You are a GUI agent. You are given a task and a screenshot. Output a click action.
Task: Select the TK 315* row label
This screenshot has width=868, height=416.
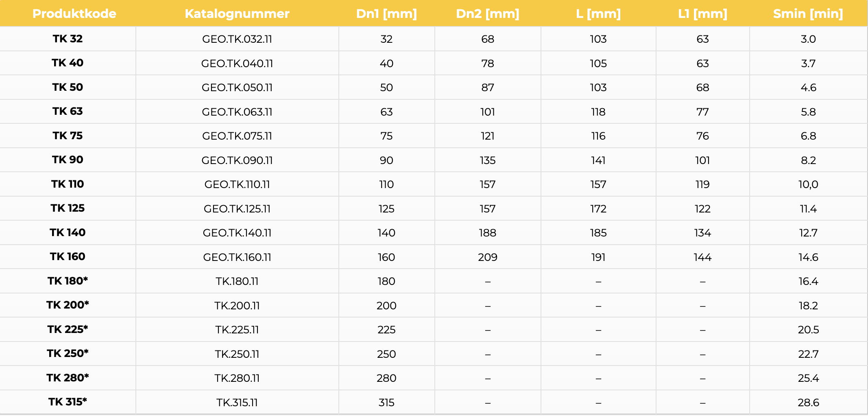coord(68,402)
